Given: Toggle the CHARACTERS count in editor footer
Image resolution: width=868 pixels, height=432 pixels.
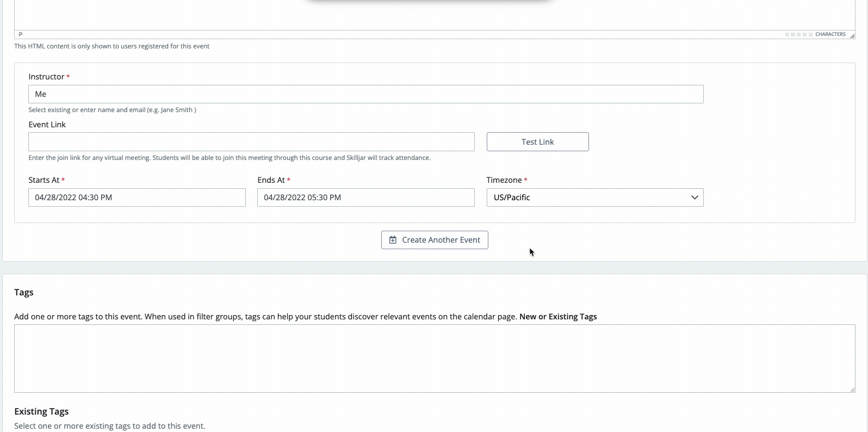Looking at the screenshot, I should (830, 34).
